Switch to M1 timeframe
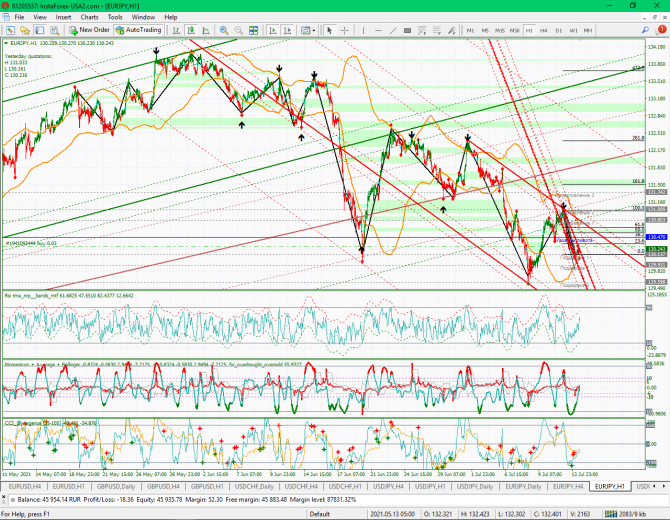The width and height of the screenshot is (670, 520). pos(470,30)
